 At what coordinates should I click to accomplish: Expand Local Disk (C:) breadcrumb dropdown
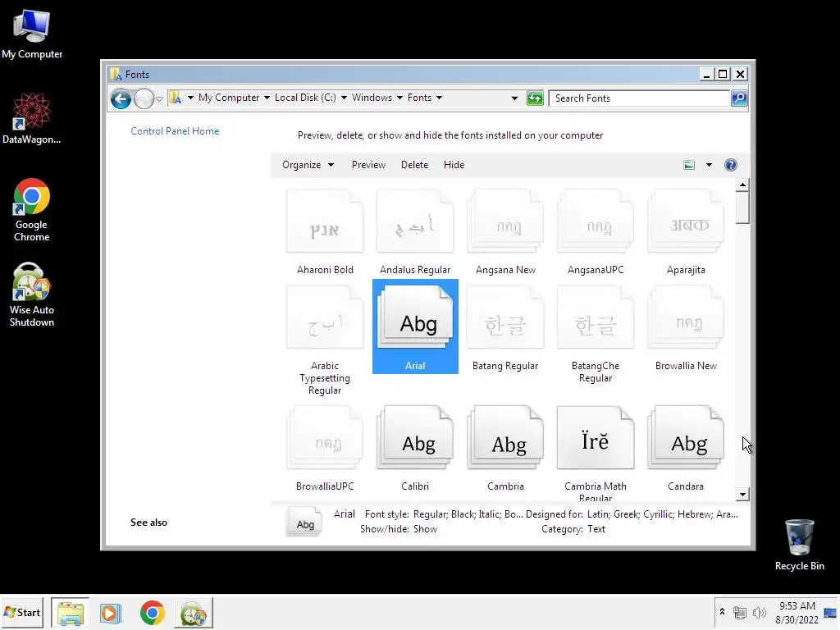[x=344, y=98]
